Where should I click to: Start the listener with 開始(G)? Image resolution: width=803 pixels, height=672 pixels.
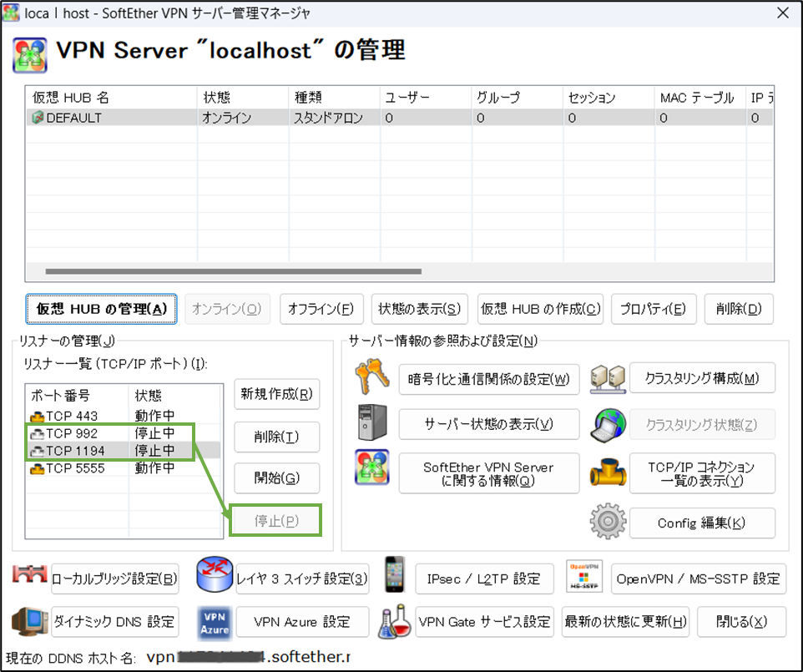pyautogui.click(x=276, y=478)
